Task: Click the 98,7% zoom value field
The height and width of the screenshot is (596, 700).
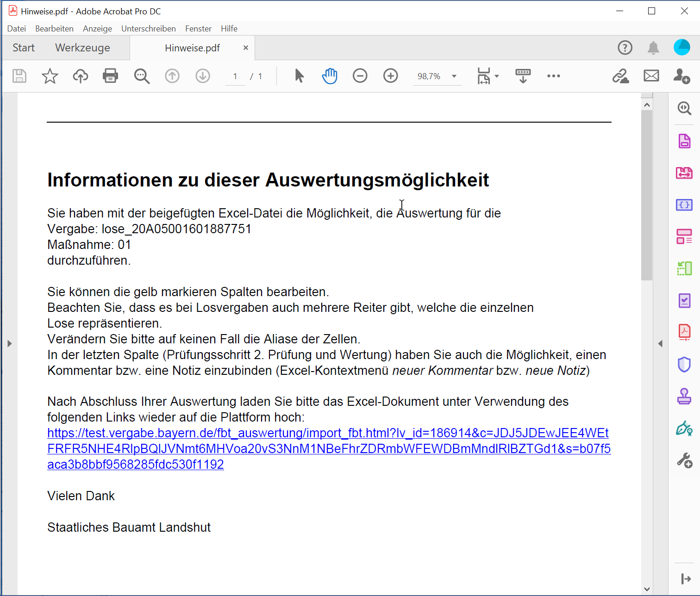Action: (429, 76)
